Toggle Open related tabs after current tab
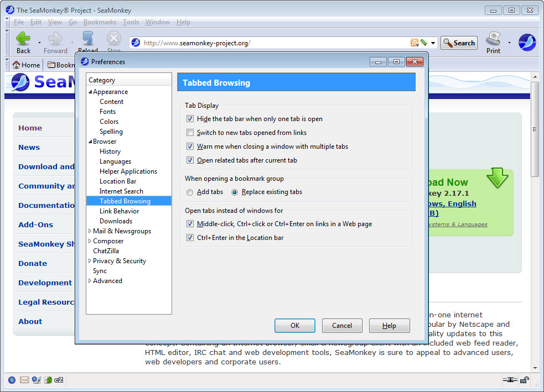Screen dimensions: 544x392 [x=190, y=160]
